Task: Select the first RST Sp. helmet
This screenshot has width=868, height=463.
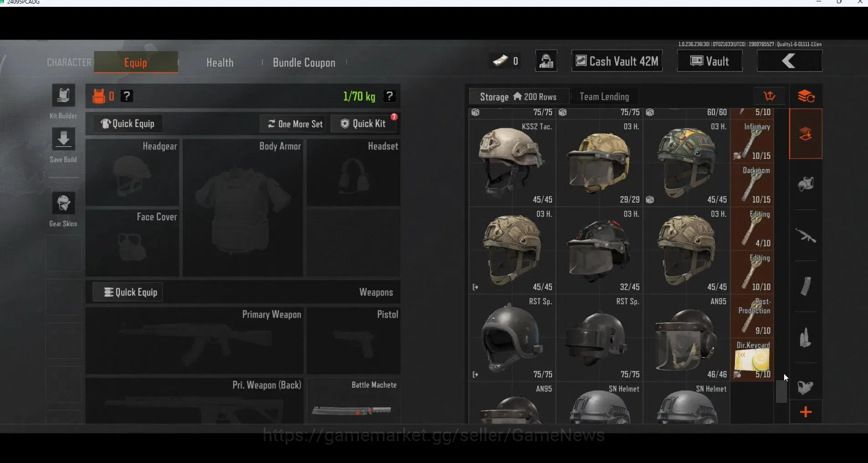Action: click(x=512, y=338)
